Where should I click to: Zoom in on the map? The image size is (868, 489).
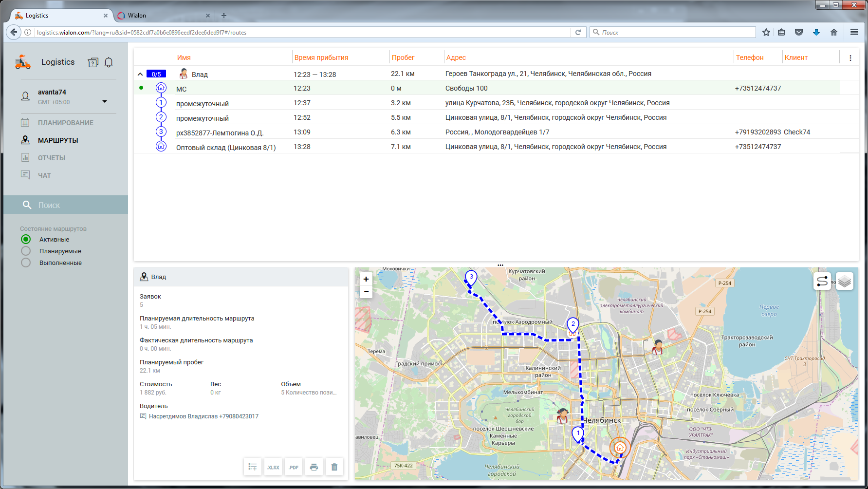pyautogui.click(x=366, y=279)
